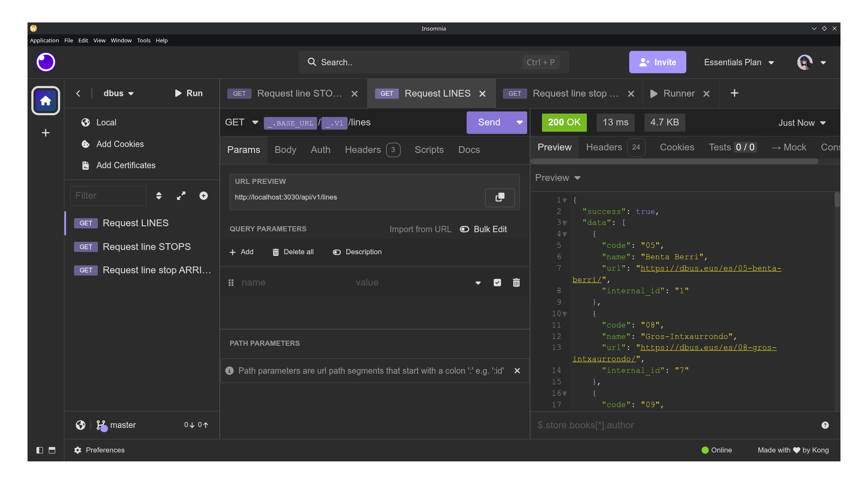Open the sort order icon above the request list

point(159,196)
